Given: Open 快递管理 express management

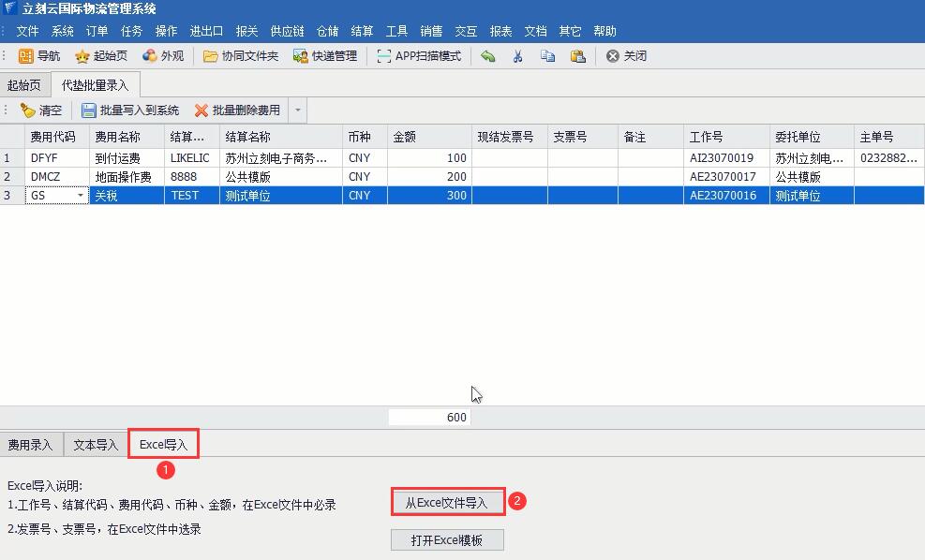Looking at the screenshot, I should tap(325, 56).
